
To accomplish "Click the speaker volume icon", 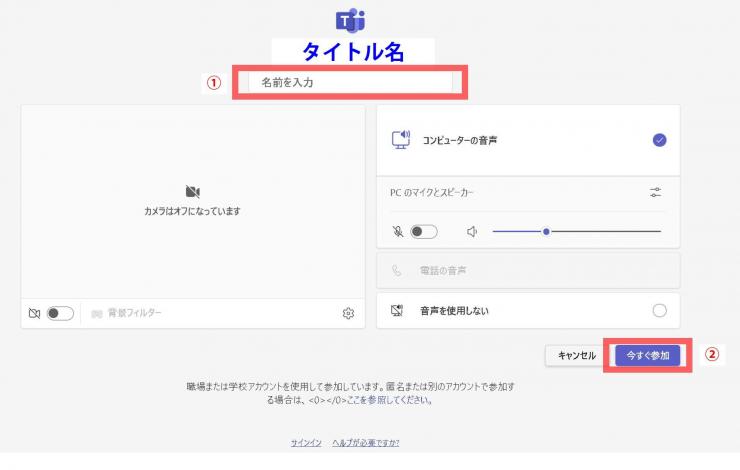I will coord(473,231).
